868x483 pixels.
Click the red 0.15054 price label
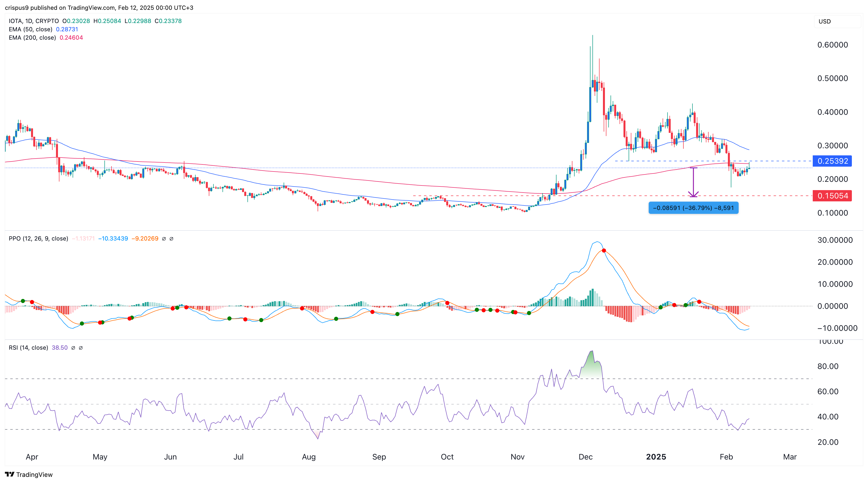(832, 196)
